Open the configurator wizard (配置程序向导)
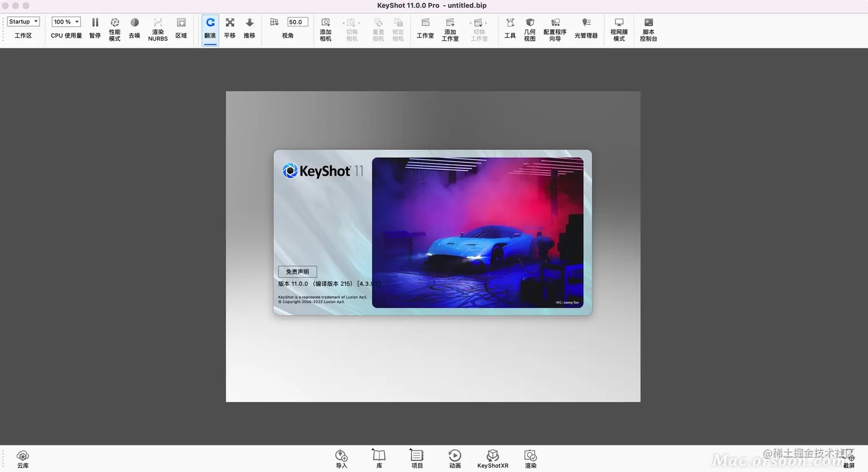 coord(555,29)
